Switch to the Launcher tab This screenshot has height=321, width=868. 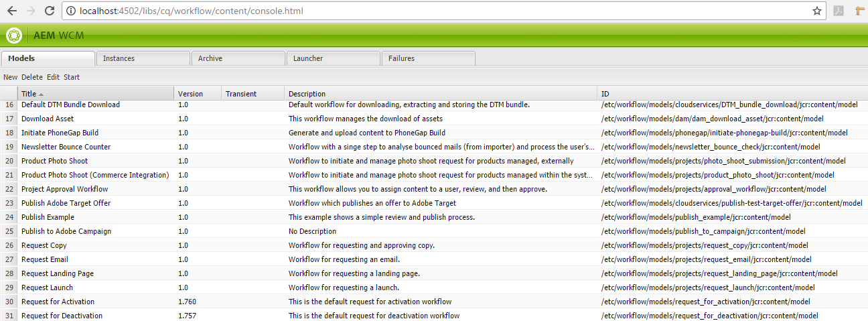coord(334,58)
